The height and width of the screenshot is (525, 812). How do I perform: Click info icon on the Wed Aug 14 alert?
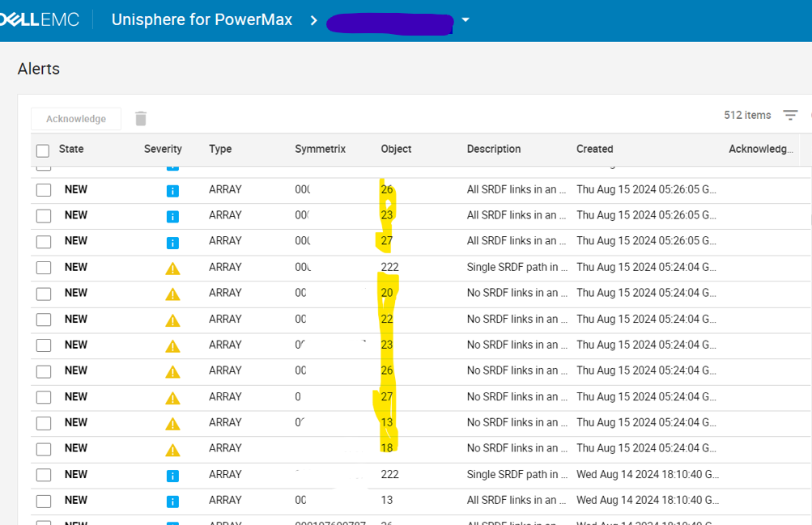click(x=172, y=474)
